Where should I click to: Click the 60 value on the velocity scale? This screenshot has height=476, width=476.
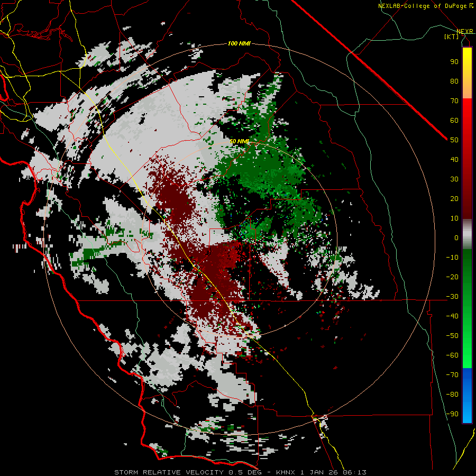click(x=454, y=121)
